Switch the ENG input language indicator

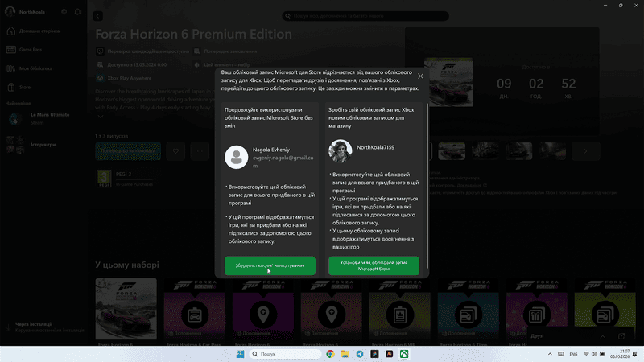(x=573, y=354)
